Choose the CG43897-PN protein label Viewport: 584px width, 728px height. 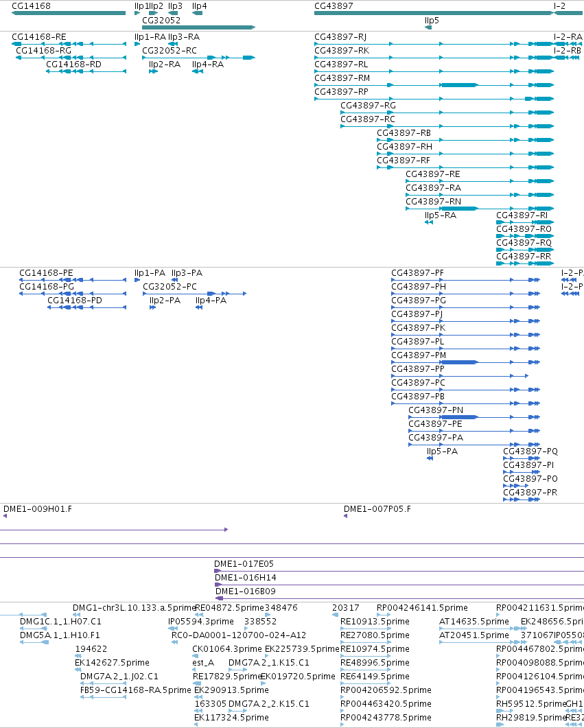[x=436, y=410]
